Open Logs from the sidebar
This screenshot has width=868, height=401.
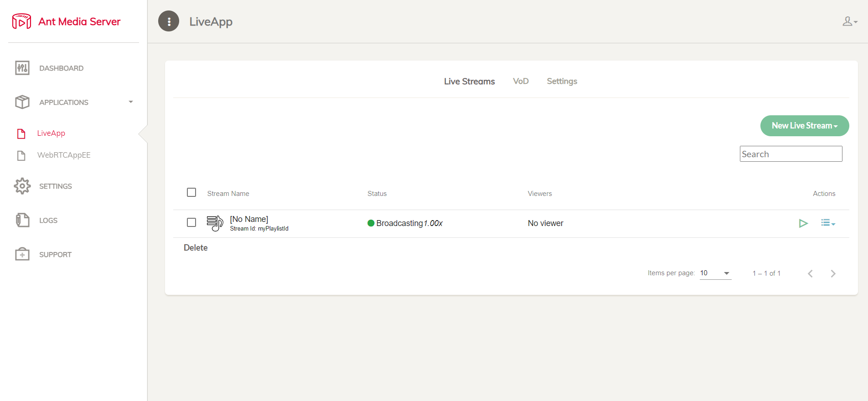48,221
